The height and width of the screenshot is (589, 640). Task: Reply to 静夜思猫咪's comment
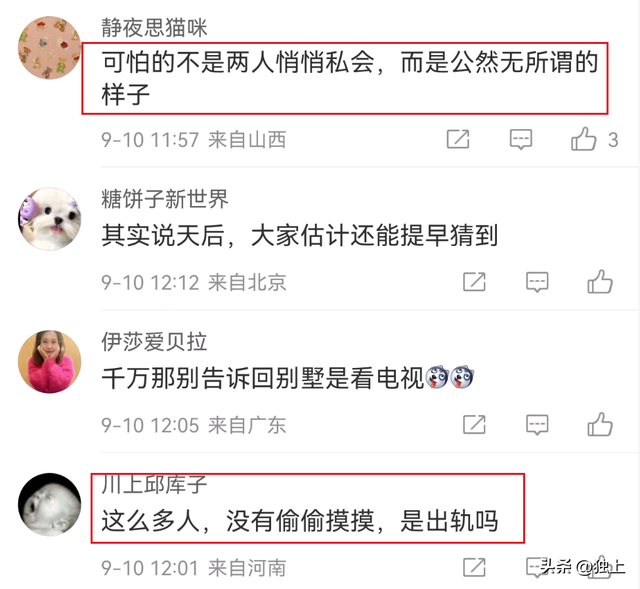click(x=521, y=140)
